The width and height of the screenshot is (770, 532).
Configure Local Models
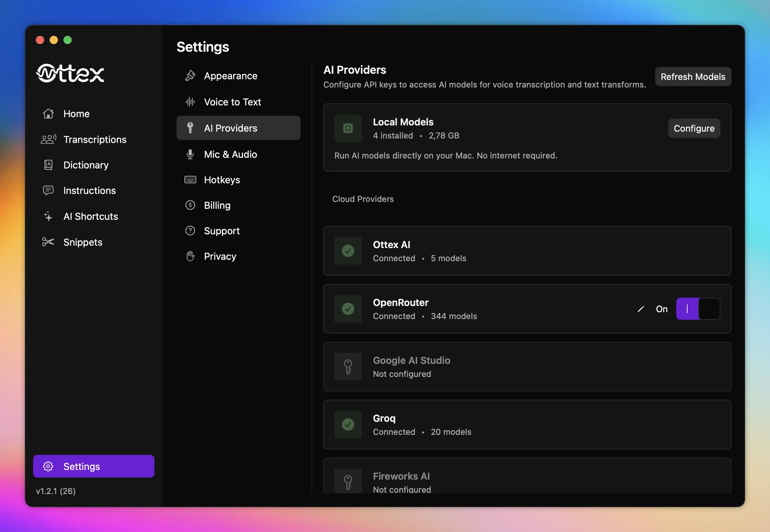pyautogui.click(x=694, y=128)
